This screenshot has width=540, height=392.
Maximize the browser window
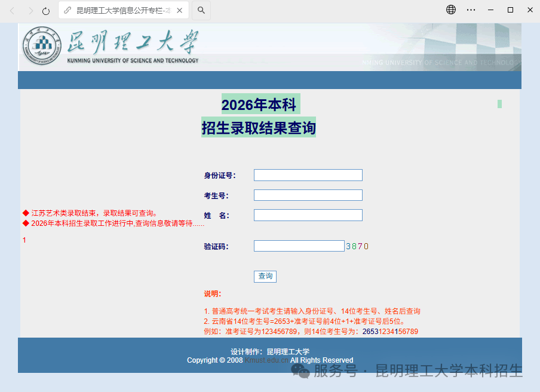[x=510, y=10]
